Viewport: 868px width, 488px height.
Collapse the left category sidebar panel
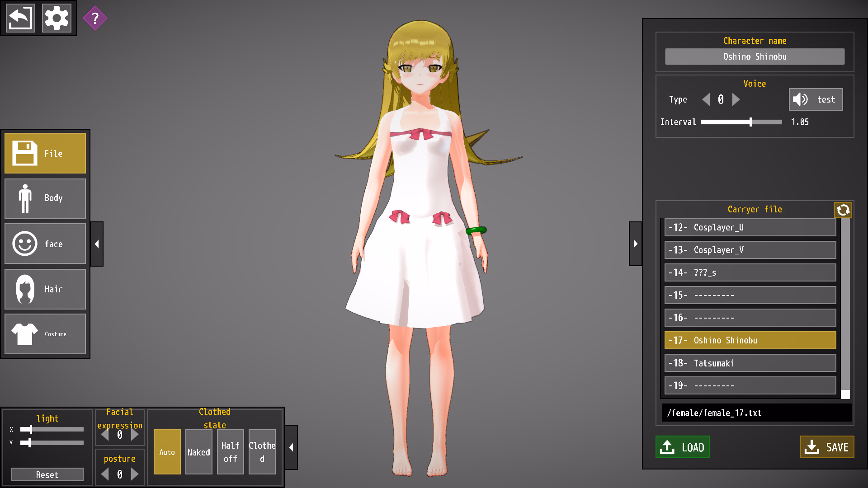[97, 244]
